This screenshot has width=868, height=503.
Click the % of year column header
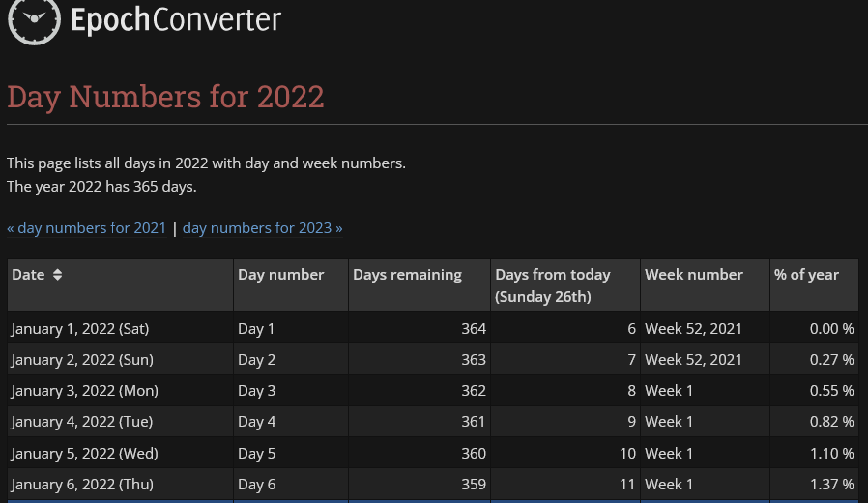(814, 285)
